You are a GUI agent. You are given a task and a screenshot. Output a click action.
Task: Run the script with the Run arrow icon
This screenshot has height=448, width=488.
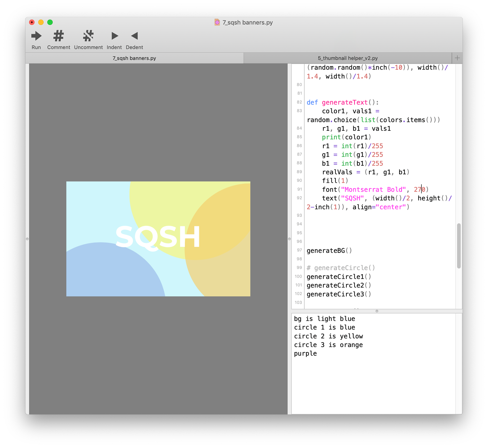click(x=36, y=36)
